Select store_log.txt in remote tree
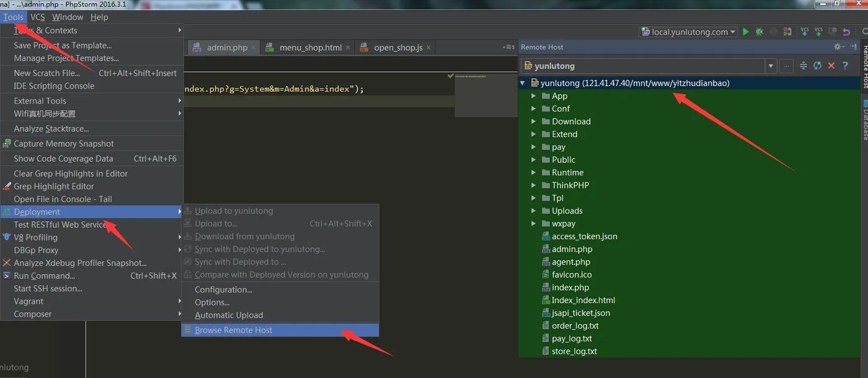The width and height of the screenshot is (868, 378). [574, 351]
